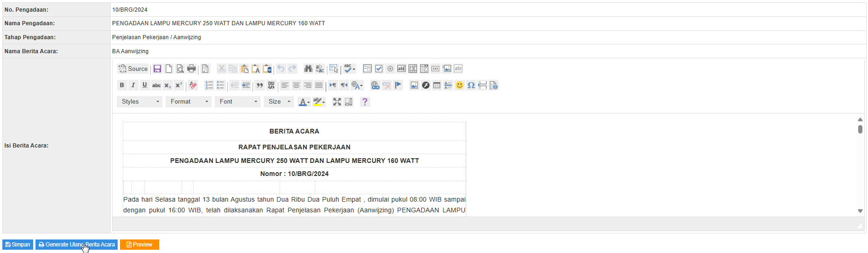Click the Source view button
Image resolution: width=868 pixels, height=253 pixels.
coord(133,69)
